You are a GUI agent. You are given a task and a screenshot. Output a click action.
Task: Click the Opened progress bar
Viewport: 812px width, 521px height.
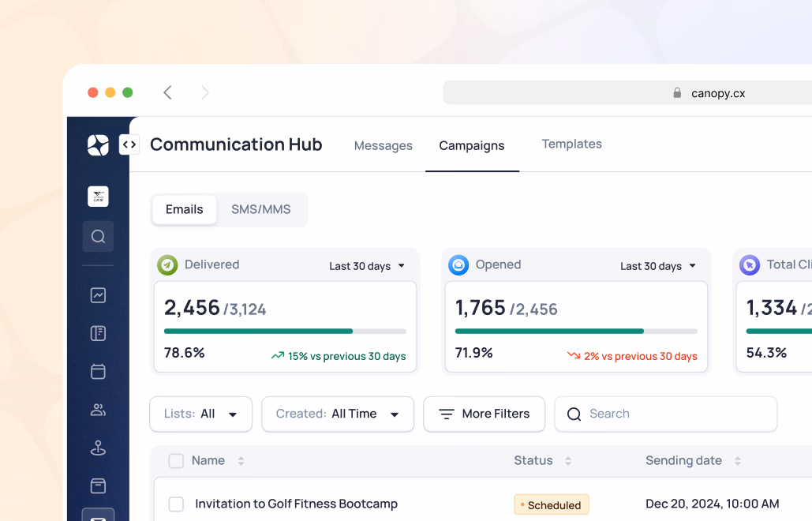coord(576,331)
